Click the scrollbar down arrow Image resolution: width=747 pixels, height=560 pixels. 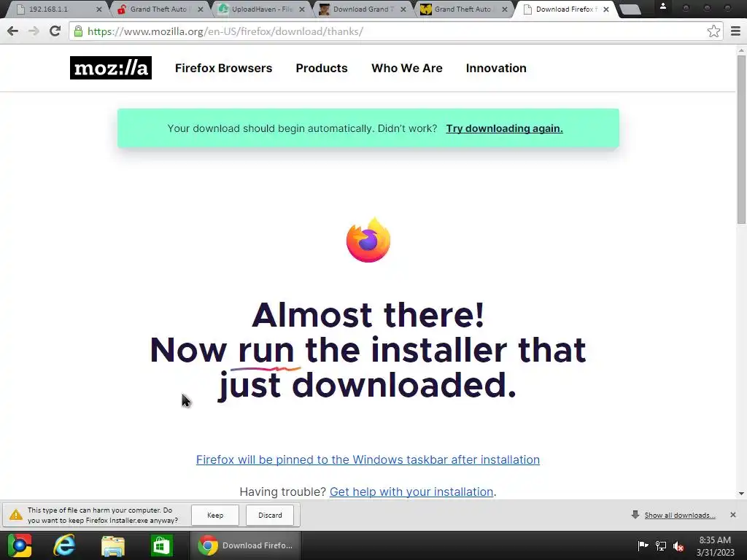(741, 494)
